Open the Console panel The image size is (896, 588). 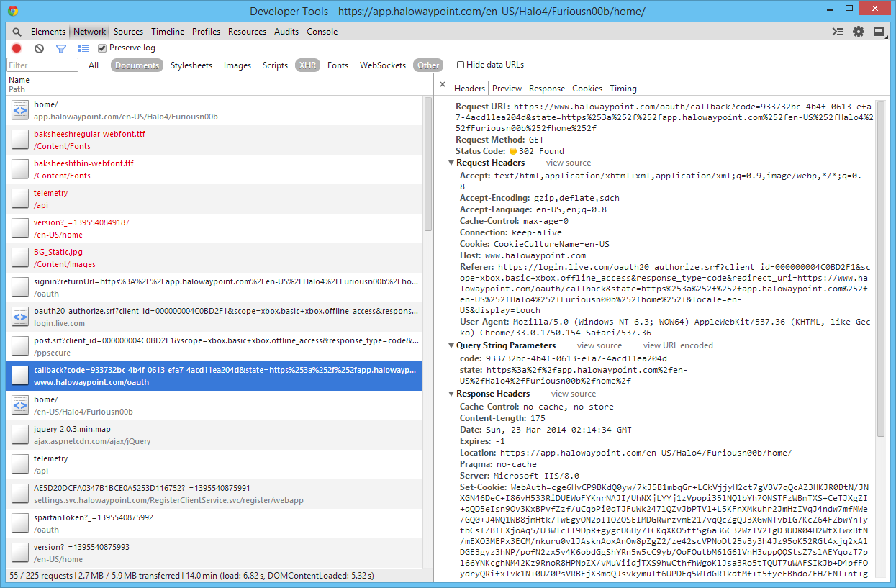322,32
